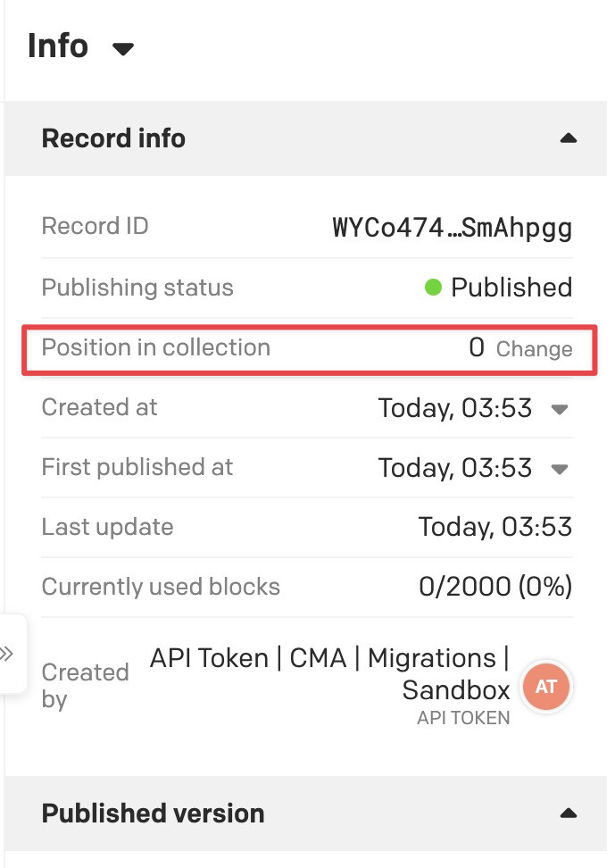The width and height of the screenshot is (615, 868).
Task: Click the Created at time value
Action: pos(455,408)
